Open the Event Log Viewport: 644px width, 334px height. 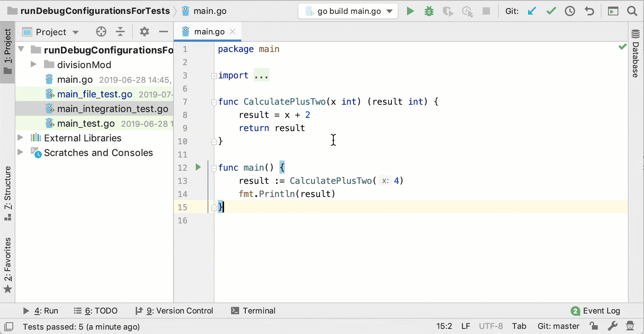[601, 311]
